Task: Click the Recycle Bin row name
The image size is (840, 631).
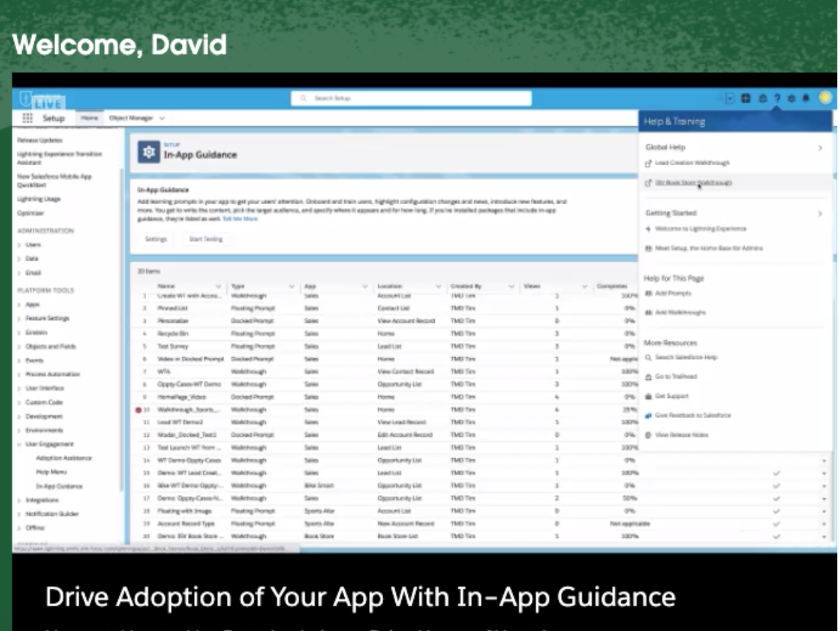Action: coord(172,334)
